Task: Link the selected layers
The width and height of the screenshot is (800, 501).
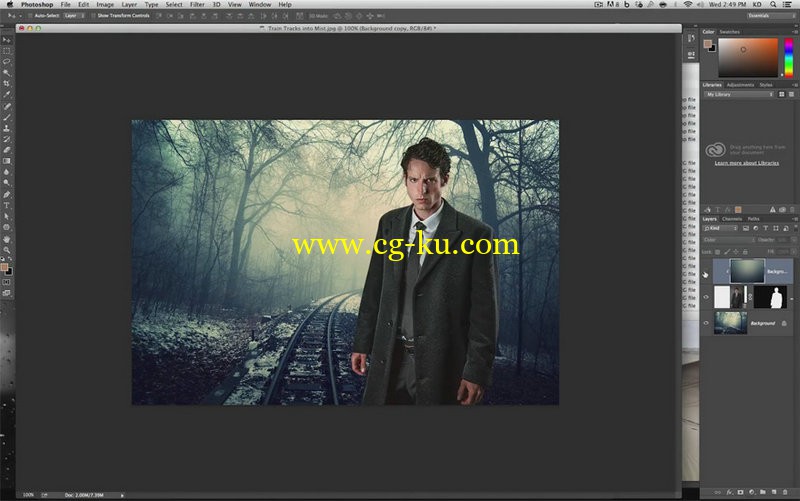Action: [x=717, y=492]
